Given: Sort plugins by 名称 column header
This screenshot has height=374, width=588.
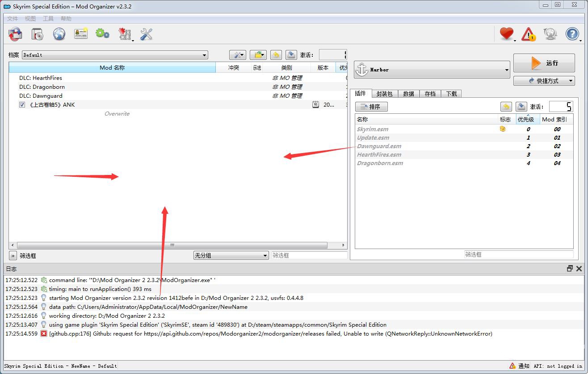Looking at the screenshot, I should tap(427, 119).
